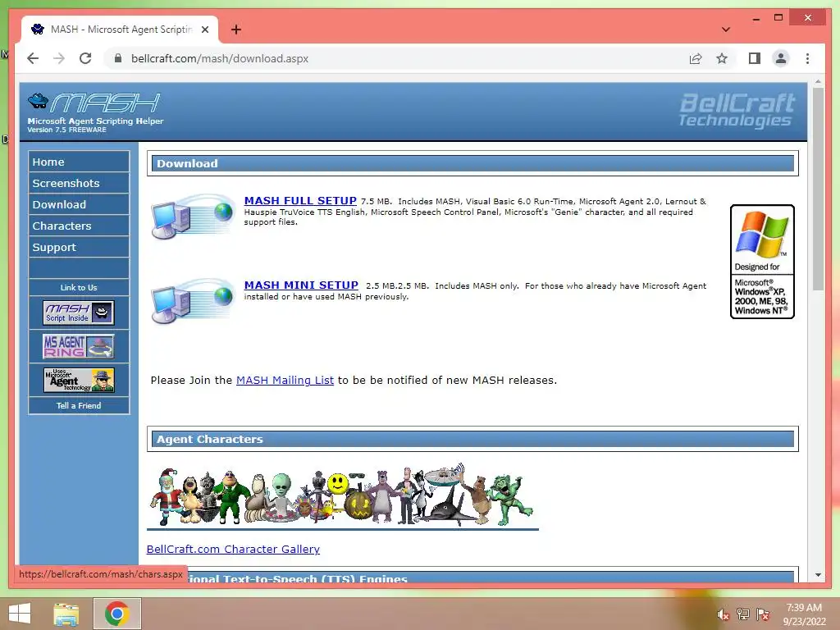Click the browser forward arrow
The image size is (840, 630).
pyautogui.click(x=59, y=58)
